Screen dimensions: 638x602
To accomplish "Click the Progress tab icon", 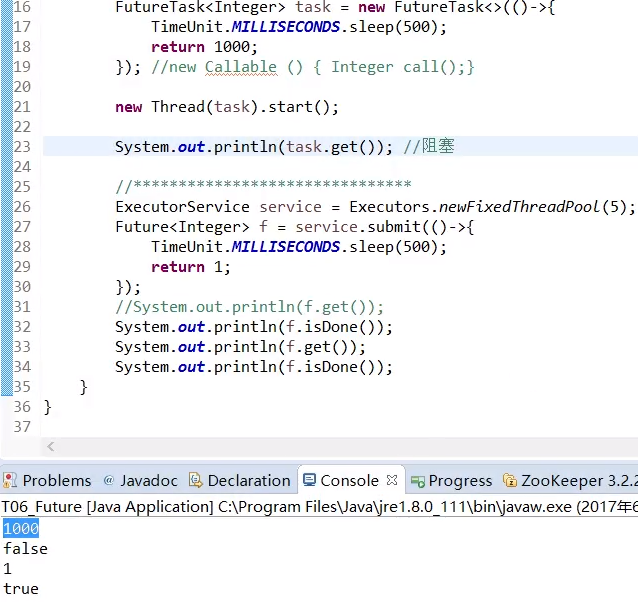I will tap(417, 482).
